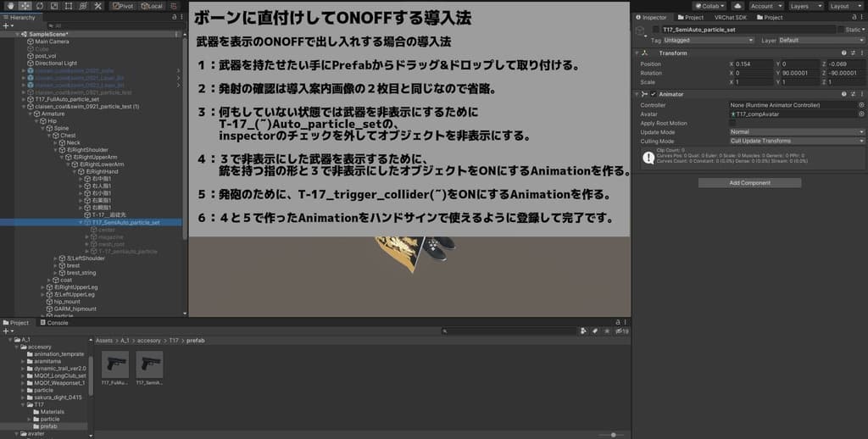Click Search by Label icon in Project
The width and height of the screenshot is (868, 439).
pos(595,331)
